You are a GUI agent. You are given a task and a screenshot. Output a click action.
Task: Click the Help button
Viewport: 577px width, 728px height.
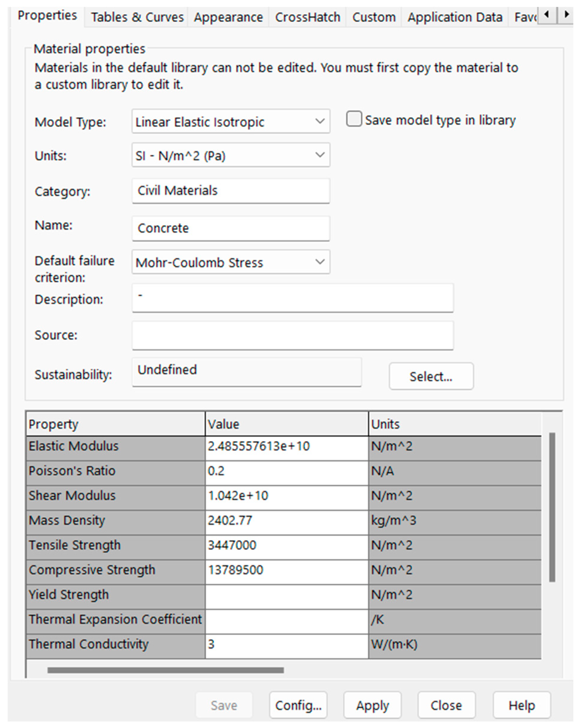point(522,705)
